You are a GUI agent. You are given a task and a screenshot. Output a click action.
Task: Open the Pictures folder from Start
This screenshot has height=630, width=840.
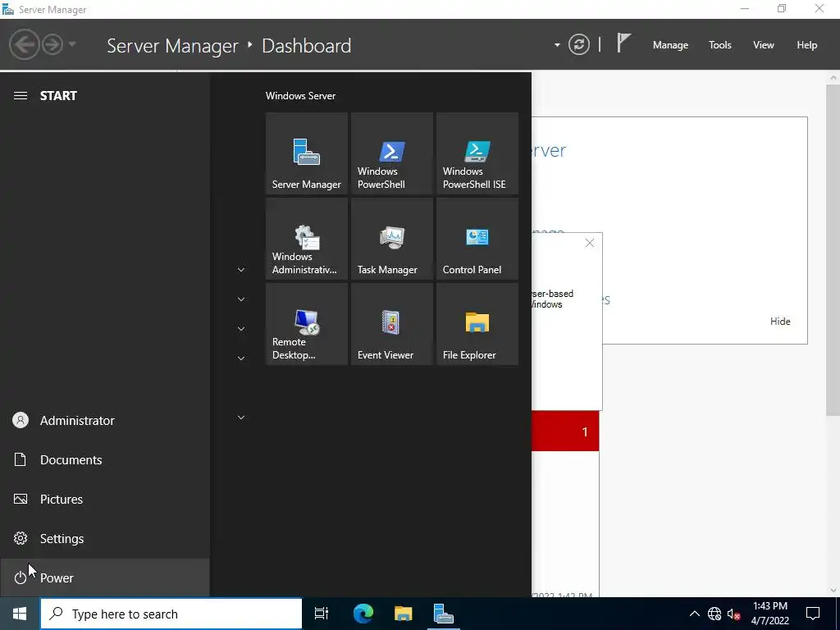[104, 500]
